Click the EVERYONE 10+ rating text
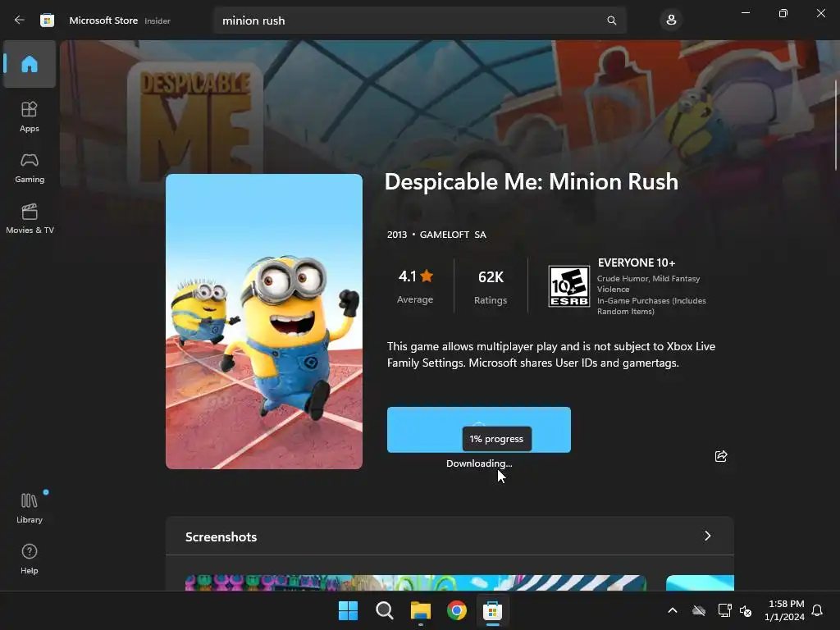The width and height of the screenshot is (840, 630). [x=637, y=262]
